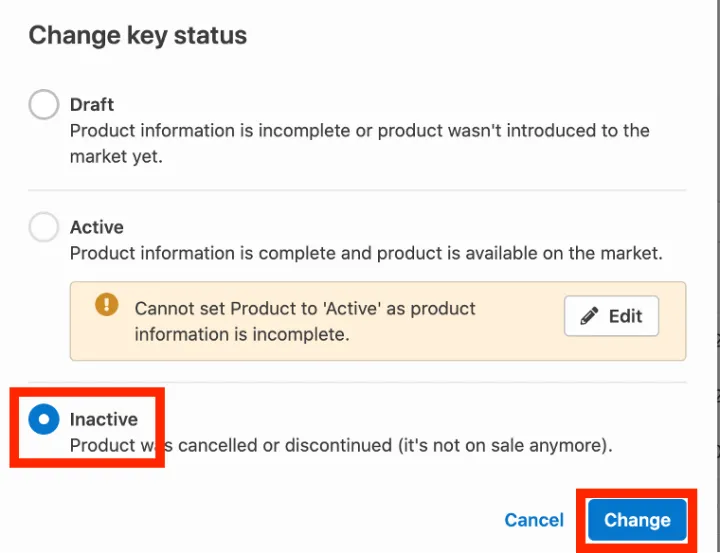Click the Active description about market availability
The height and width of the screenshot is (553, 720).
point(365,253)
